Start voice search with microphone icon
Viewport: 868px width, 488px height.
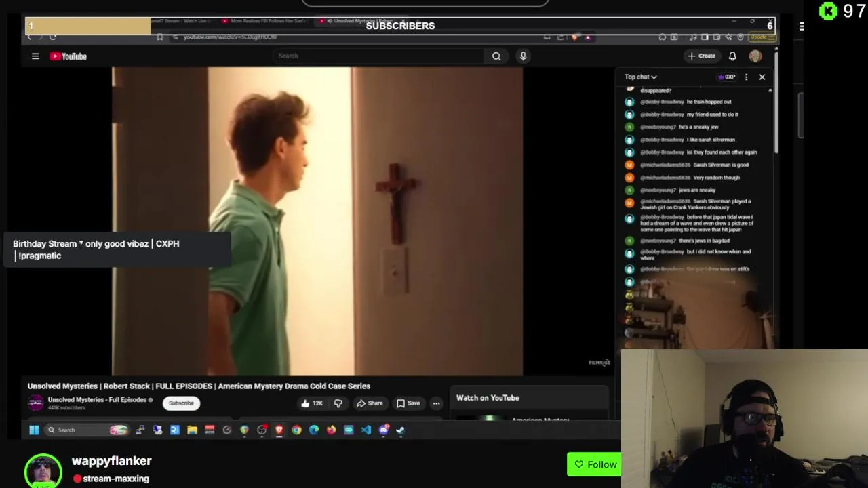[523, 56]
